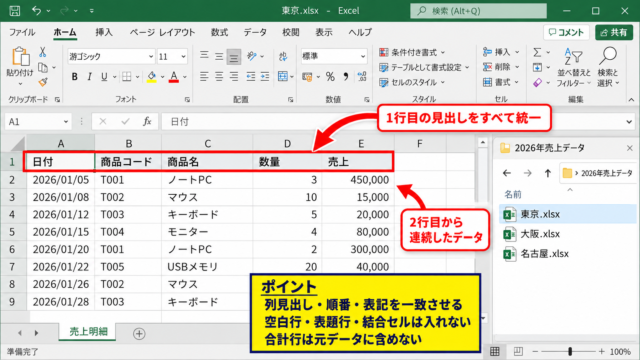Select file 大阪.xlsx
Viewport: 640px width, 360px height.
tap(567, 234)
